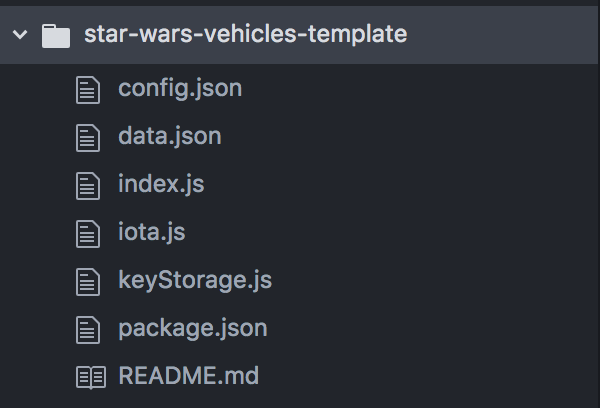Click the config.json file icon
The width and height of the screenshot is (600, 408).
click(88, 90)
